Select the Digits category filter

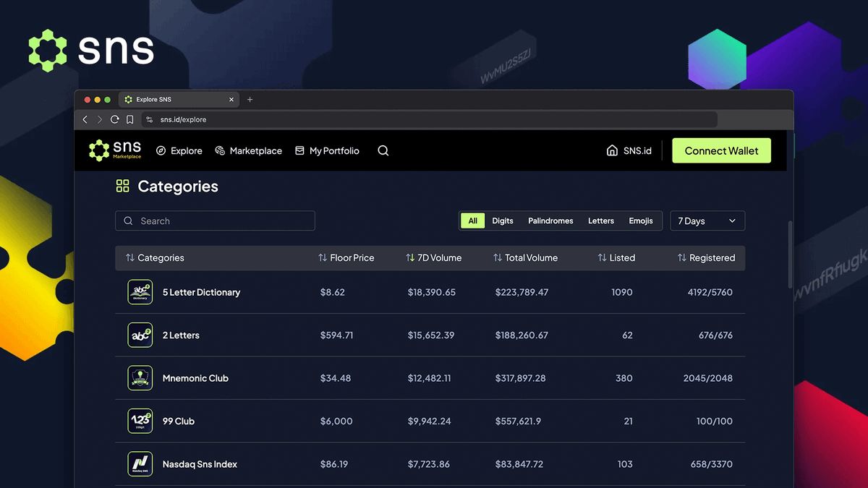tap(503, 221)
